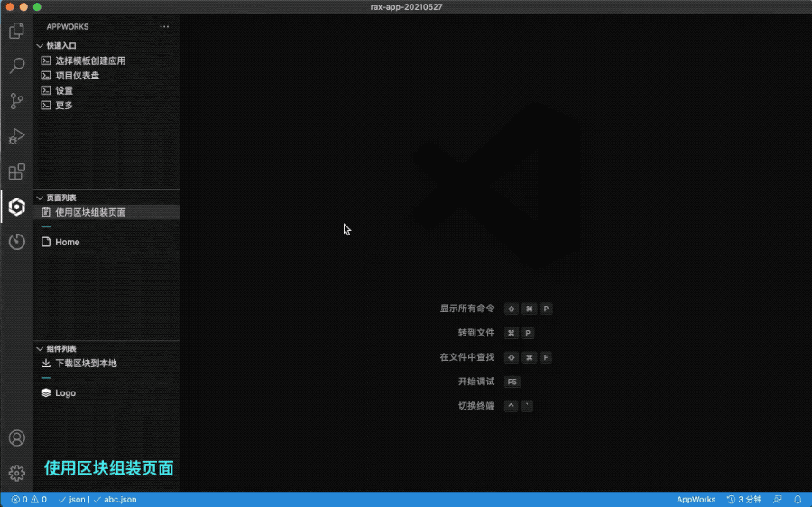Click the terminal icon beside 项目仪表盘
The image size is (812, 507).
46,76
